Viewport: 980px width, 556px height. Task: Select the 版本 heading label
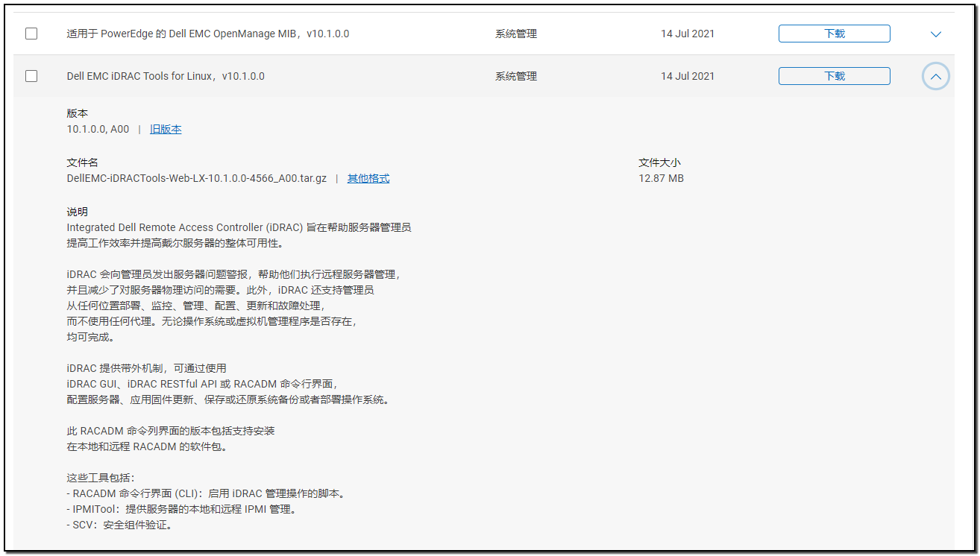78,113
